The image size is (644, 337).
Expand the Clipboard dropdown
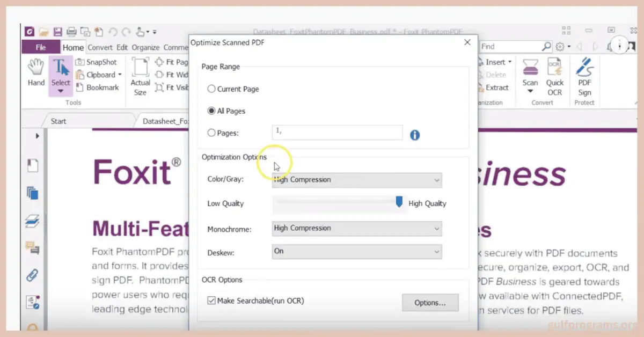119,75
